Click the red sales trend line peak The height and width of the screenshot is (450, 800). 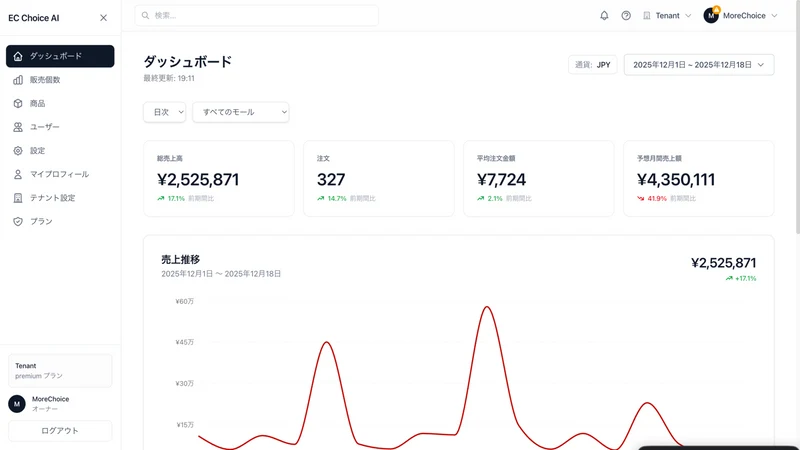tap(487, 307)
